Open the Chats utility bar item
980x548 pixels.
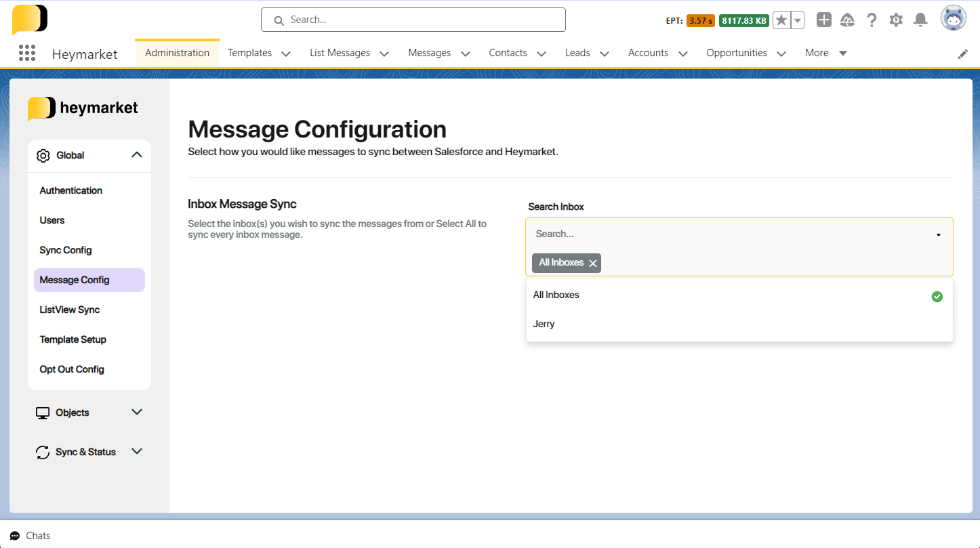point(30,536)
